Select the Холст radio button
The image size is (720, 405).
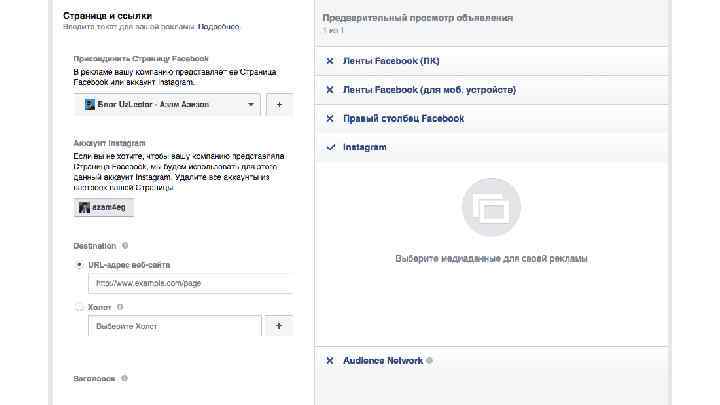tap(80, 307)
